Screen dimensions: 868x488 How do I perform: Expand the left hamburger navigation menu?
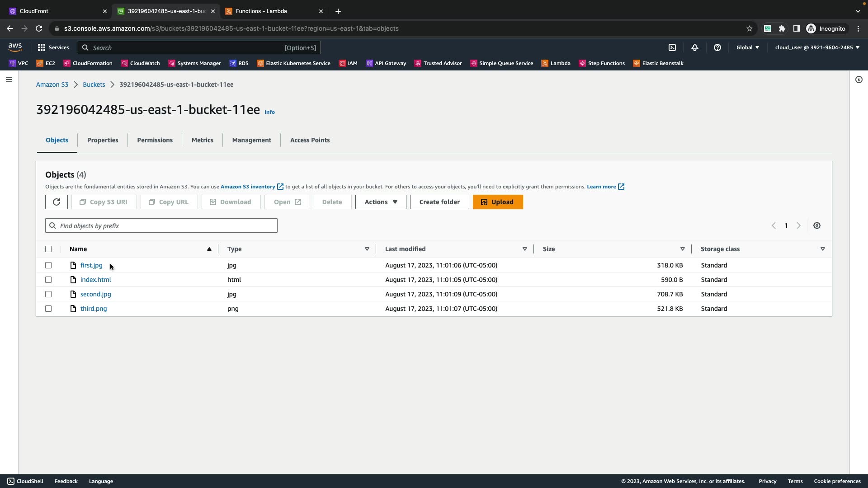pyautogui.click(x=9, y=80)
